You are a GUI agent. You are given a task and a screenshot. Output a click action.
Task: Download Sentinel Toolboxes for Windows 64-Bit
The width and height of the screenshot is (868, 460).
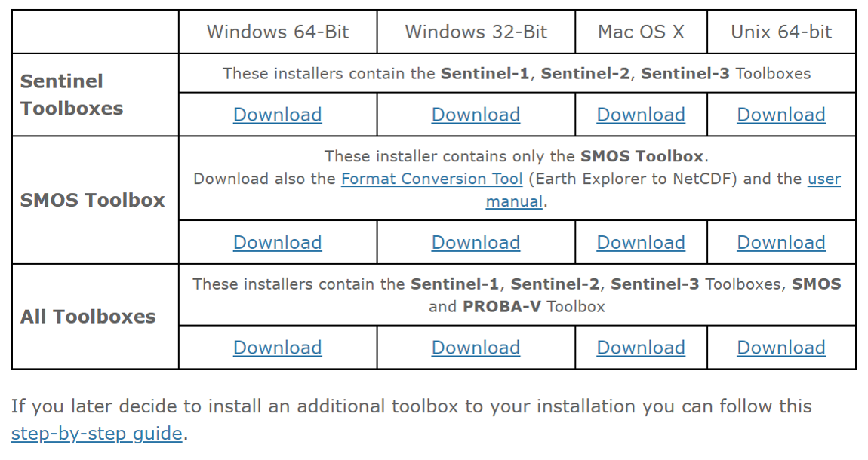(277, 115)
